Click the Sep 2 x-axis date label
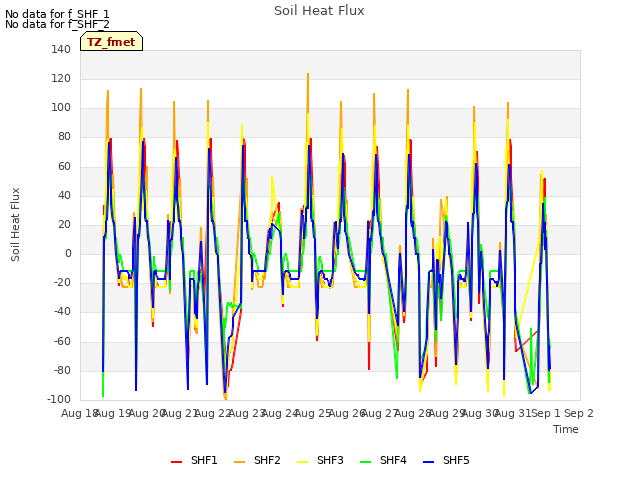 pyautogui.click(x=579, y=413)
